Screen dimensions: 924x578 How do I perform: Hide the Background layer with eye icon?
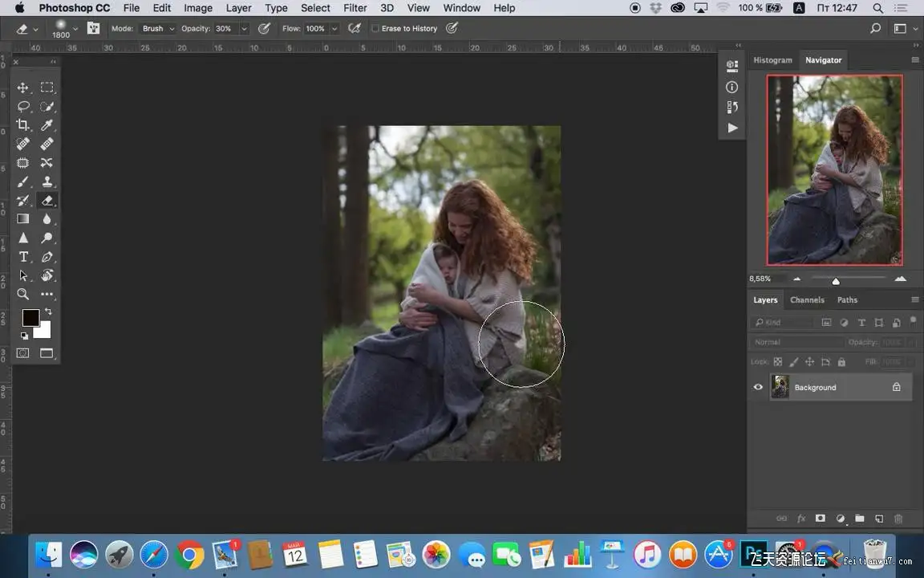[x=758, y=387]
